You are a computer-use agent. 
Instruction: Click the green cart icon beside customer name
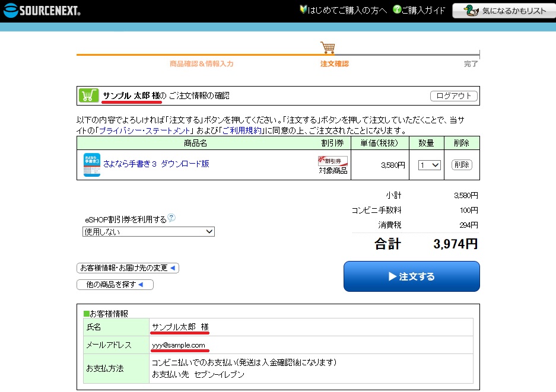88,95
